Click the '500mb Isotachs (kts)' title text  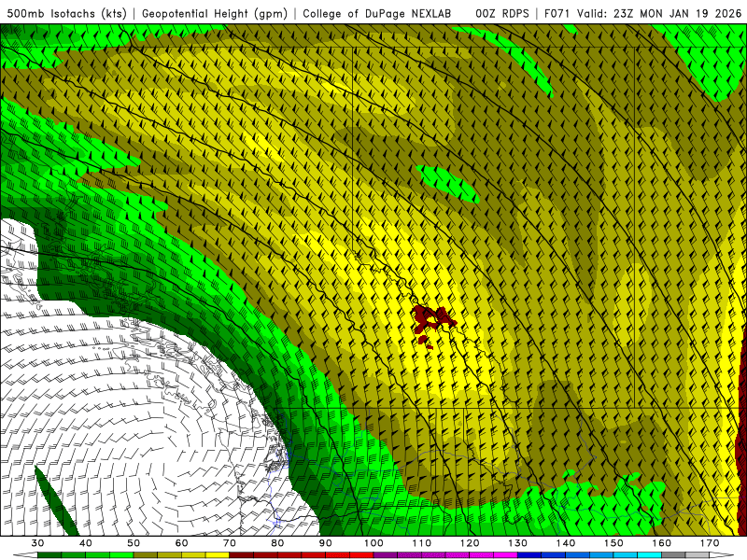pyautogui.click(x=67, y=13)
